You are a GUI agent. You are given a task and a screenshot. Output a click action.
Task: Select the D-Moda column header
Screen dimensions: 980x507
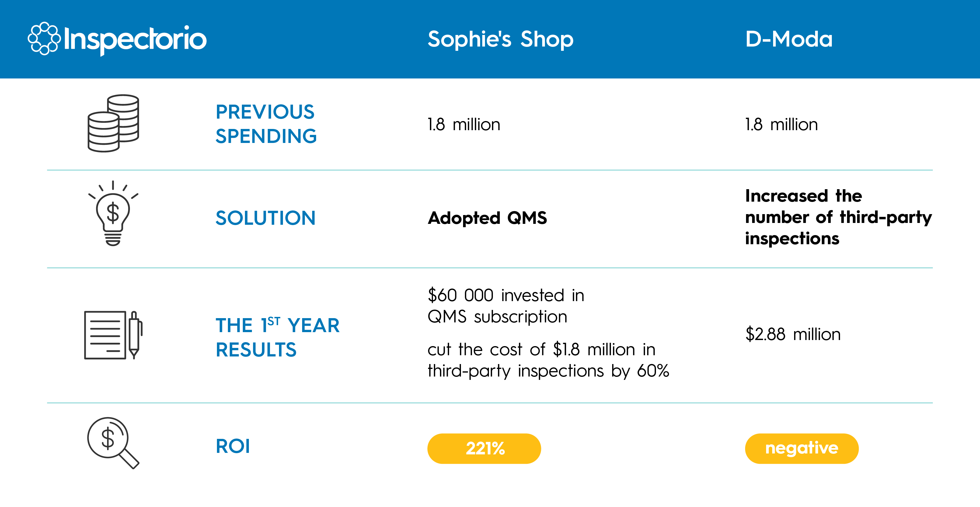point(789,39)
